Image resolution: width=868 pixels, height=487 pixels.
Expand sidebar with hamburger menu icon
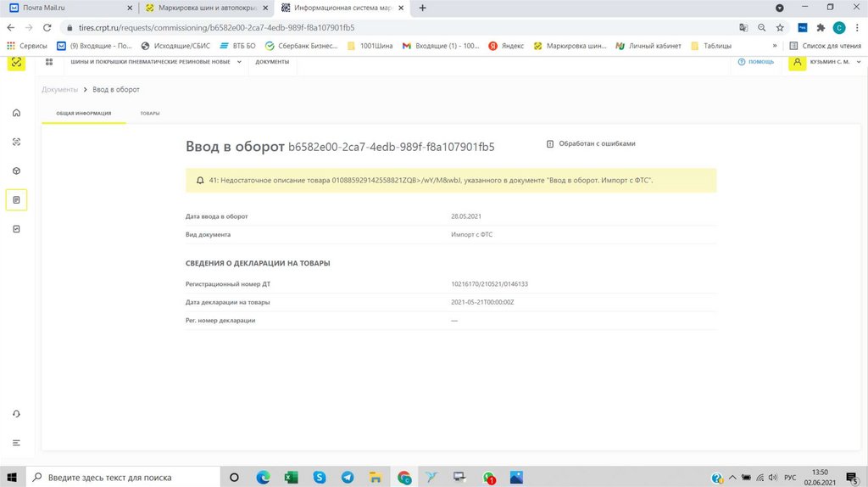click(x=16, y=443)
